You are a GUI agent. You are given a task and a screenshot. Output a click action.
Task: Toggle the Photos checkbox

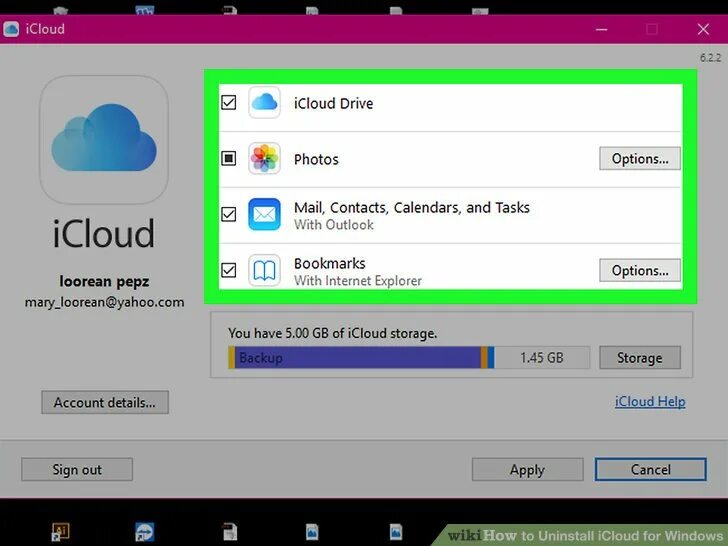(228, 158)
